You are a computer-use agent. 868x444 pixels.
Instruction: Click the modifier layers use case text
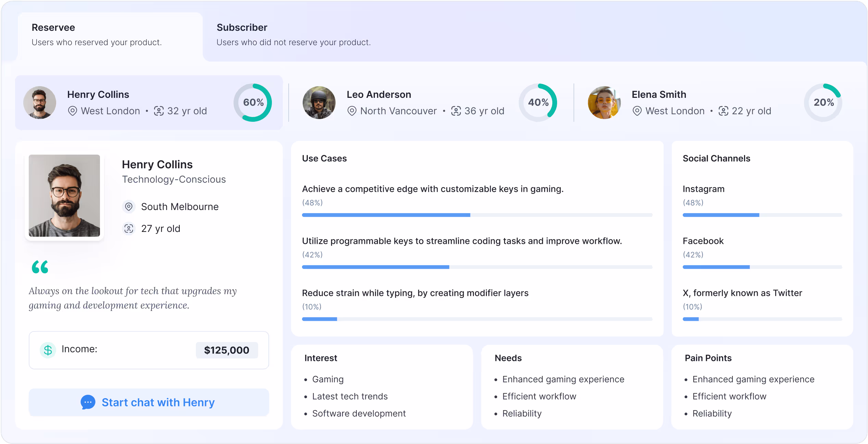click(415, 293)
